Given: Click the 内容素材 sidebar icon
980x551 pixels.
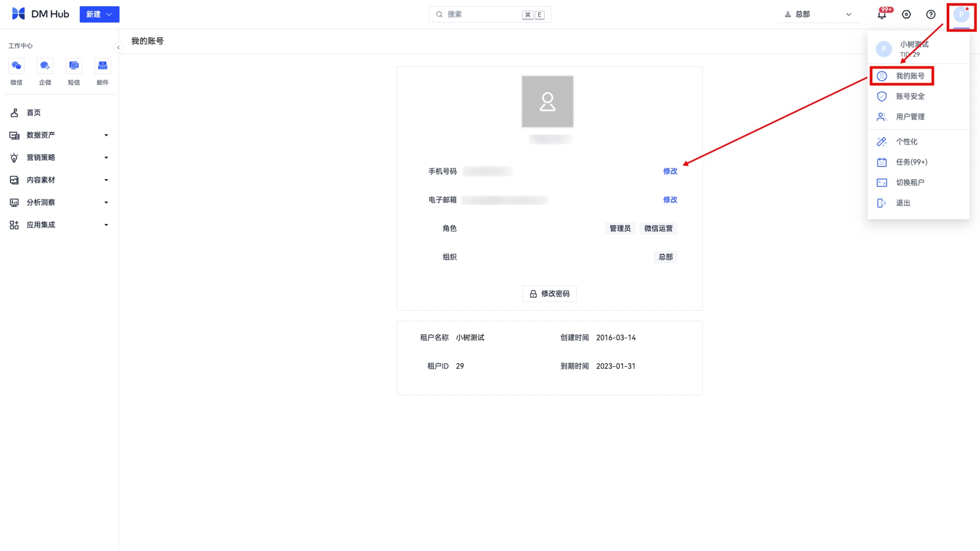Looking at the screenshot, I should point(14,180).
